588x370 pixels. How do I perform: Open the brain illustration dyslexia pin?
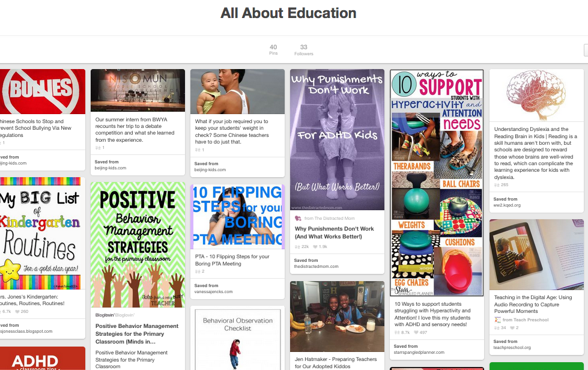tap(536, 96)
